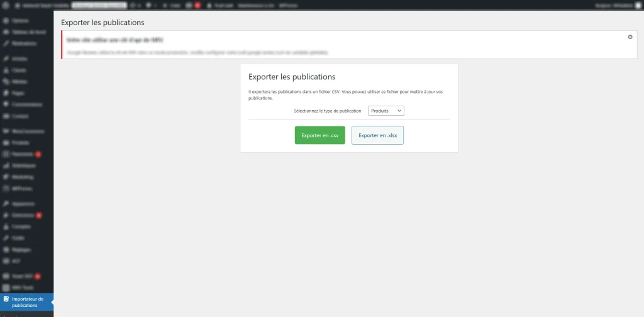Click the 'Il exportera les publications' description text
Image resolution: width=644 pixels, height=317 pixels.
click(x=345, y=95)
